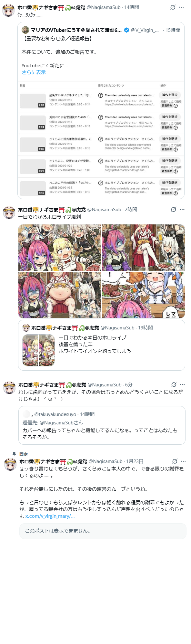191x644 pixels.
Task: Open the more options menu on the 14時間 post
Action: coord(182,7)
